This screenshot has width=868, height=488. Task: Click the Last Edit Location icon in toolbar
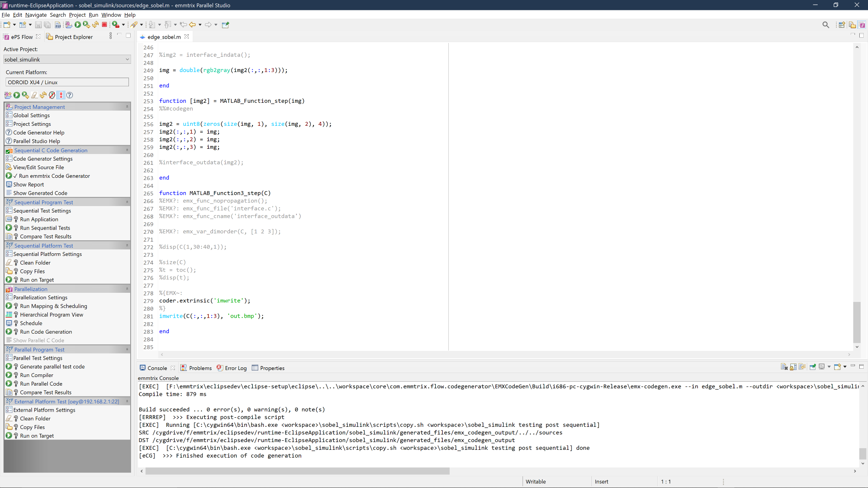(x=183, y=25)
